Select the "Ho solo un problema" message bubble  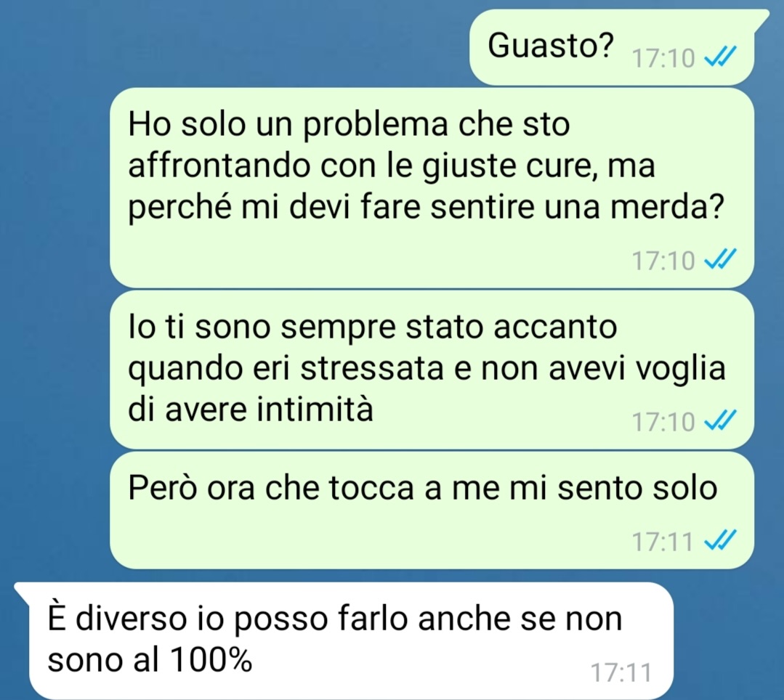[x=432, y=188]
